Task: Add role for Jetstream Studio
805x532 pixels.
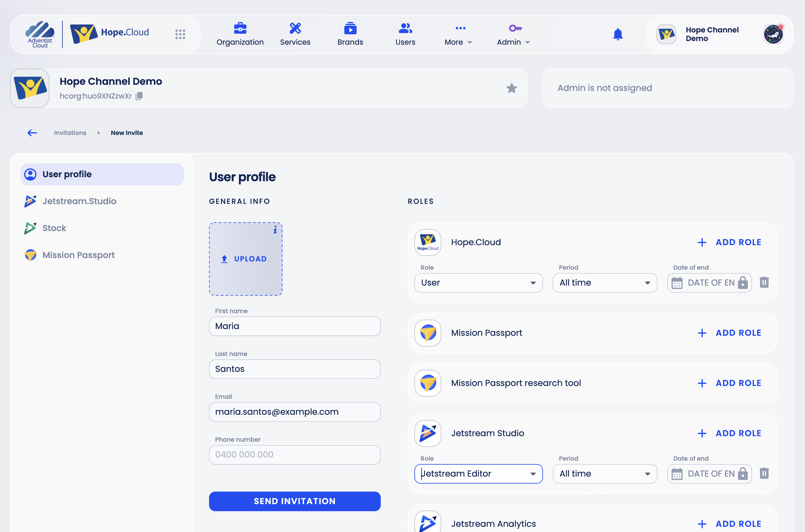Action: pyautogui.click(x=729, y=433)
